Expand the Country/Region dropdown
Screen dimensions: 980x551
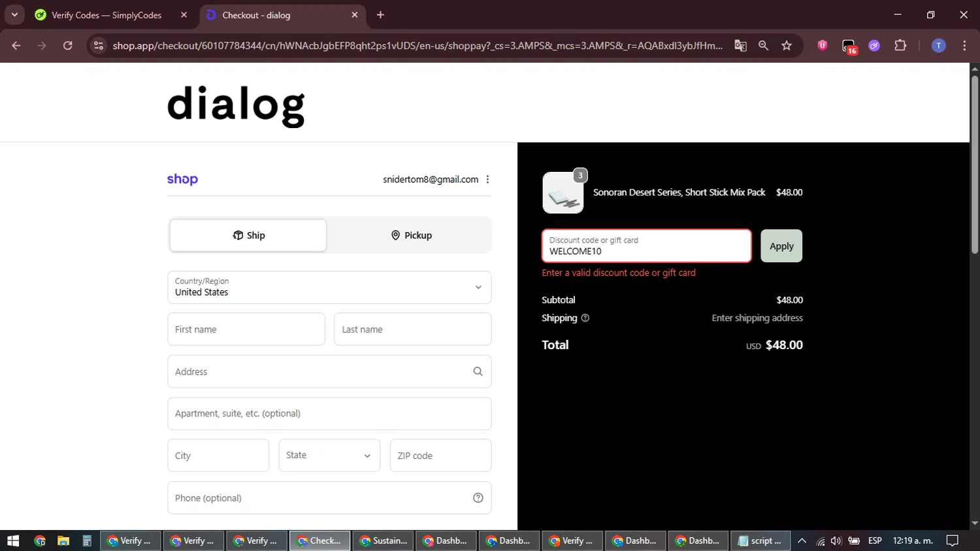pyautogui.click(x=329, y=288)
